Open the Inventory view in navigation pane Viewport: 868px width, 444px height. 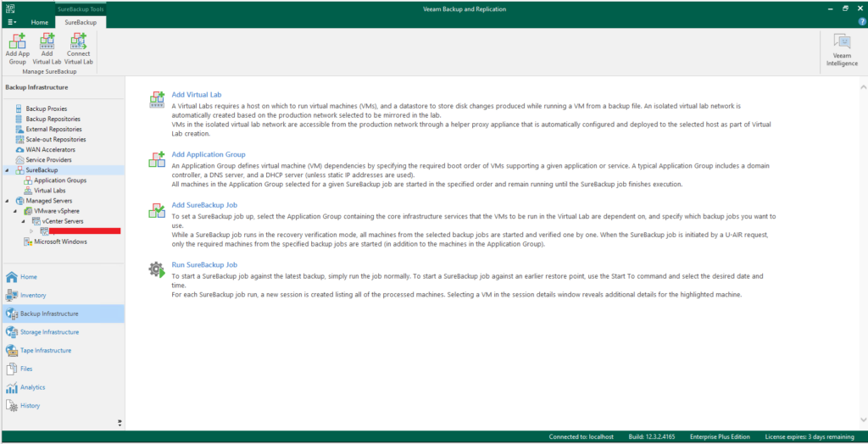tap(33, 295)
